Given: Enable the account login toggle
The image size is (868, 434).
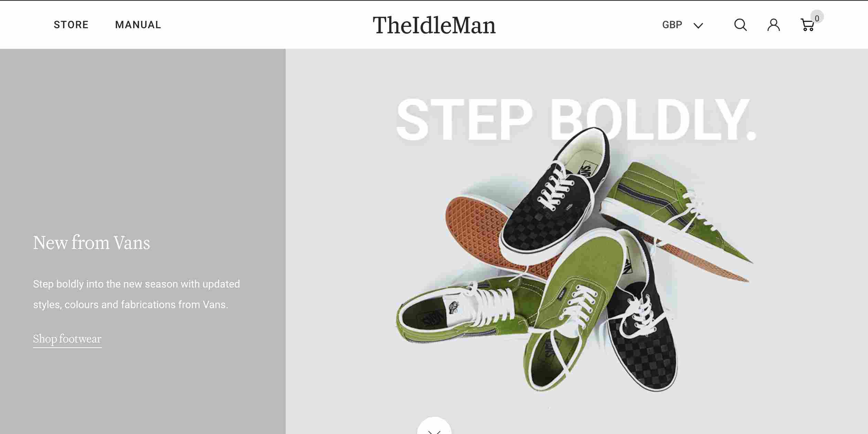Looking at the screenshot, I should [x=774, y=25].
